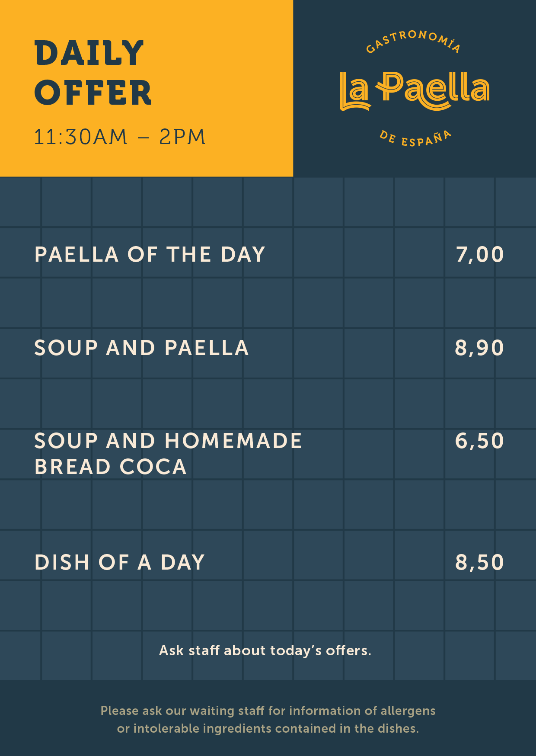The width and height of the screenshot is (536, 756).
Task: Click the 6,50 price
Action: point(479,441)
